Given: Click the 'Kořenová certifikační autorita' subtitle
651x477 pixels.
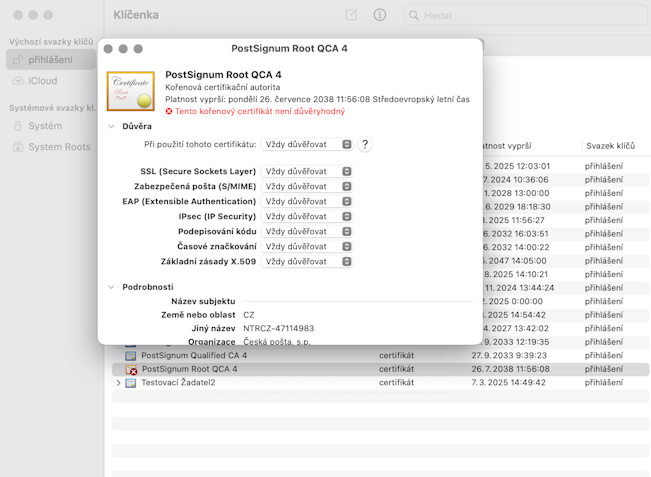Looking at the screenshot, I should coord(223,87).
